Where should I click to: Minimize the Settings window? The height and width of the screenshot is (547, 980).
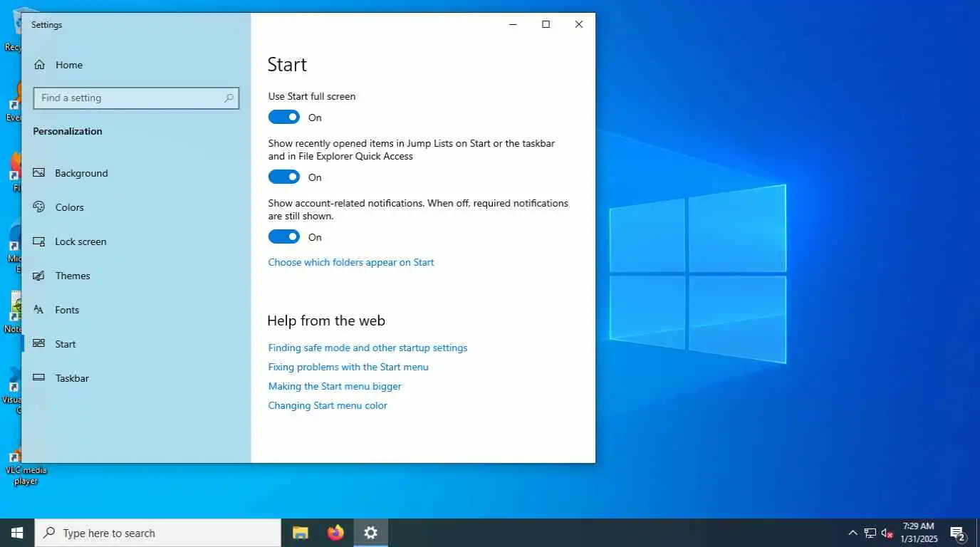[x=513, y=24]
